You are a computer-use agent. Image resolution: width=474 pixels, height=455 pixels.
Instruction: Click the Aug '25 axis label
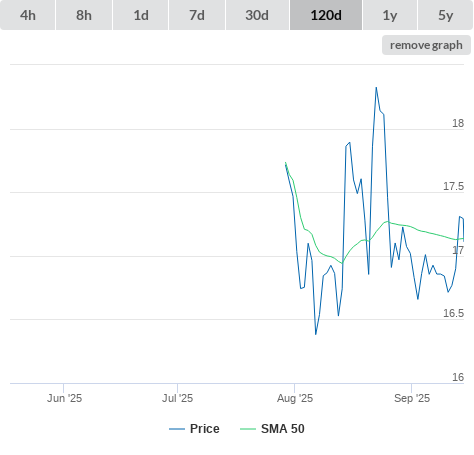point(295,398)
